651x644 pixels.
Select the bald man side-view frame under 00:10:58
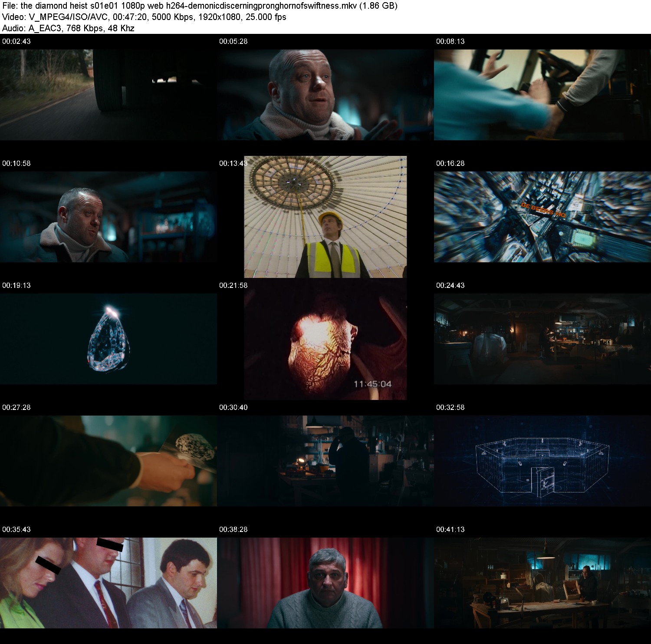108,217
